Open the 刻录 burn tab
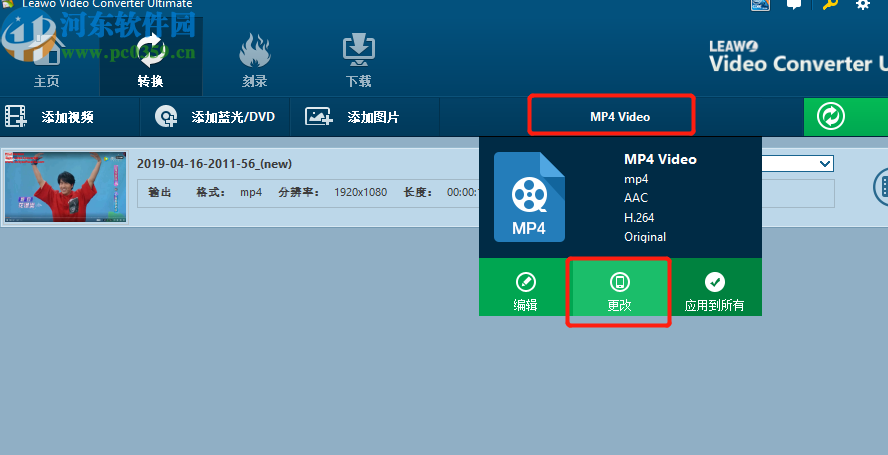Image resolution: width=888 pixels, height=455 pixels. point(254,60)
